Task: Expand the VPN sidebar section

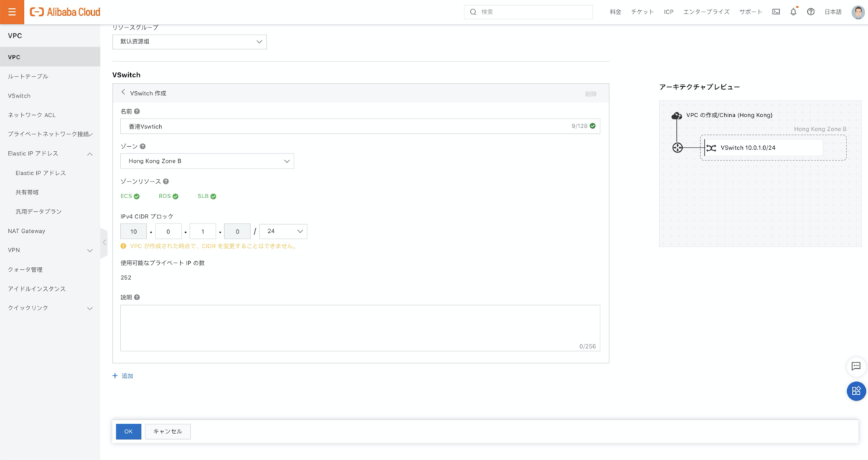Action: pos(90,250)
